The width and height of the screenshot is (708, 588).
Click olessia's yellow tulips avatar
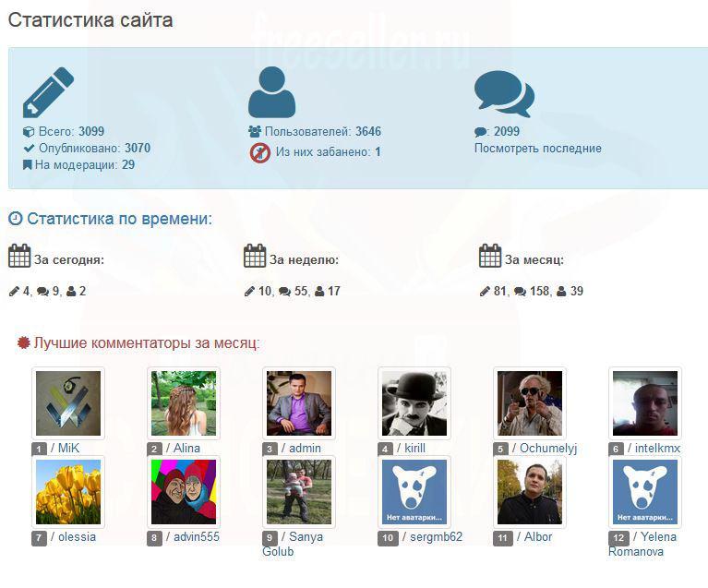[x=68, y=492]
